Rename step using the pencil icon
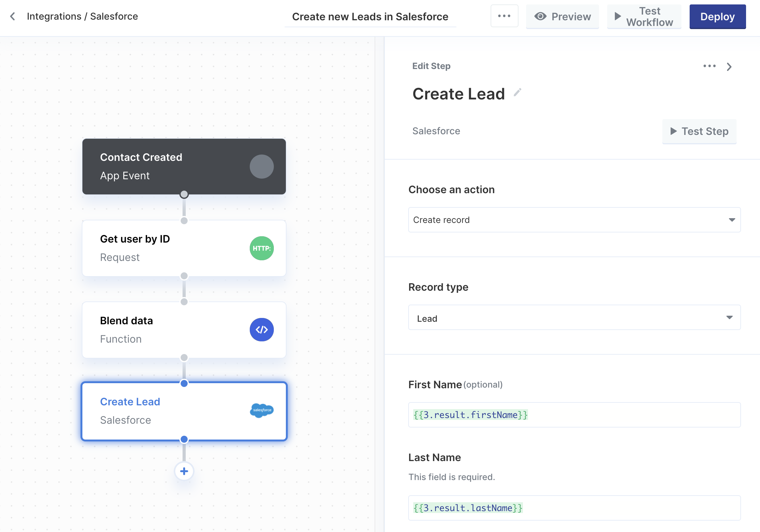The height and width of the screenshot is (532, 760). click(517, 92)
